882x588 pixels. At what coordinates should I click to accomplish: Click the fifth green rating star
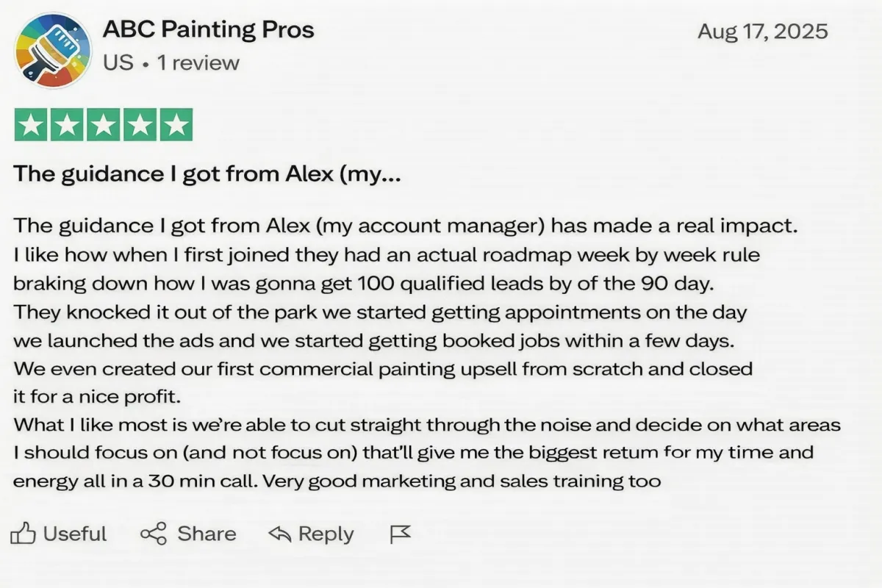click(176, 125)
